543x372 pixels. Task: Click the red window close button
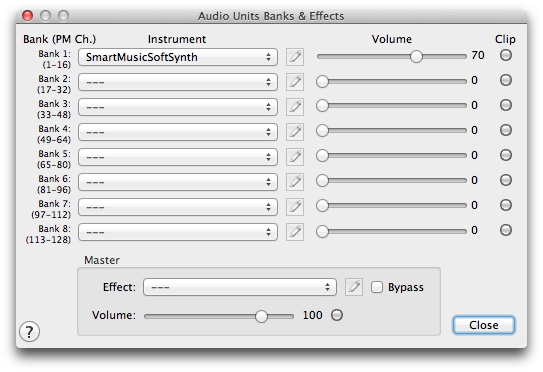[x=27, y=16]
